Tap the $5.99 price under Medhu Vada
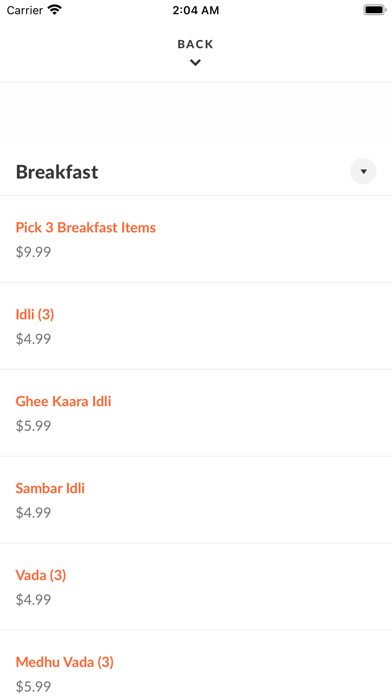This screenshot has height=696, width=392. click(33, 687)
